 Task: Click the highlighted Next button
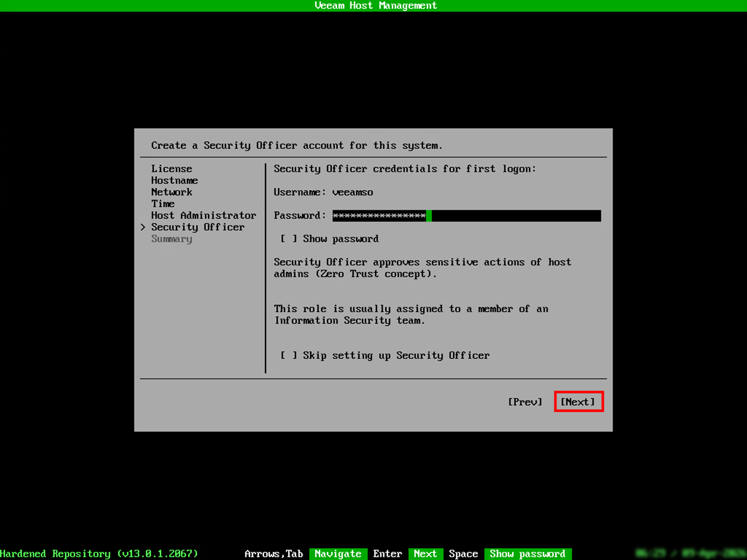pos(578,401)
